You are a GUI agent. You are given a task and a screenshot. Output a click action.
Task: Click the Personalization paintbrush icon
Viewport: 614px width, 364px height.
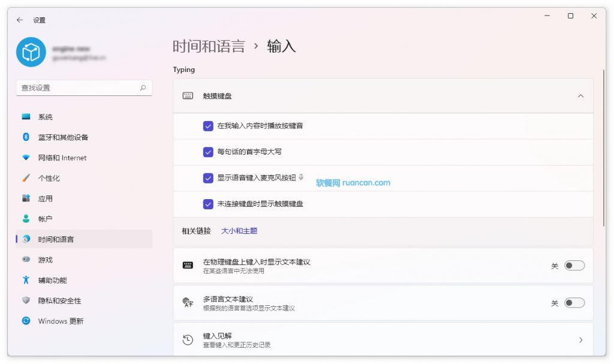pos(26,178)
